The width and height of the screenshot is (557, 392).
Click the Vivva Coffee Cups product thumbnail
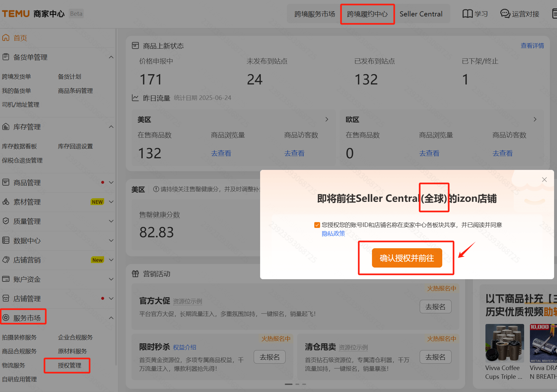coord(504,343)
